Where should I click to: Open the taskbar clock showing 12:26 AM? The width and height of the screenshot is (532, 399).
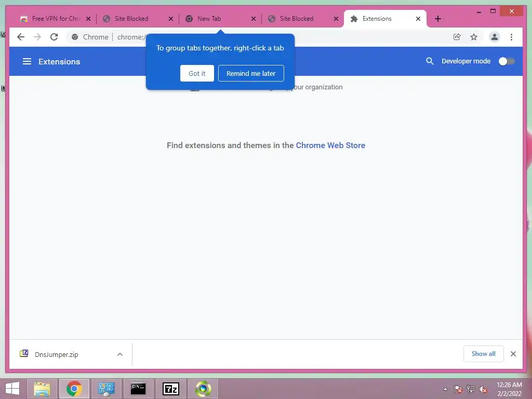509,389
